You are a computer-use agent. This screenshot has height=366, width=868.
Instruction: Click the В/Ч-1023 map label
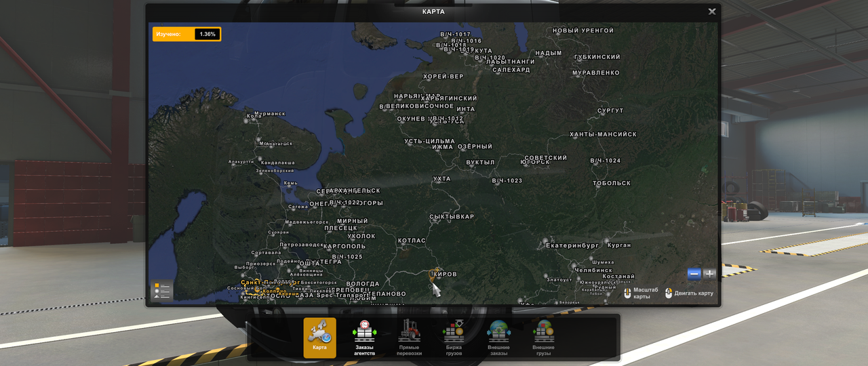(x=507, y=180)
